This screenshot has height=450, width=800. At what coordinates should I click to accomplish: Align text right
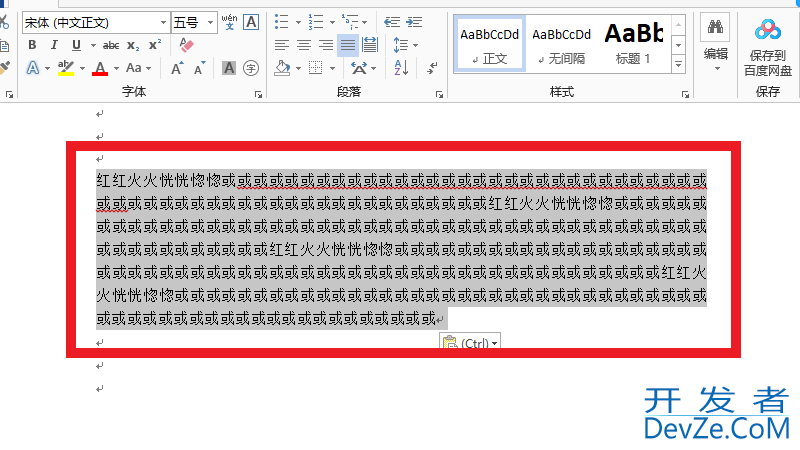coord(326,45)
